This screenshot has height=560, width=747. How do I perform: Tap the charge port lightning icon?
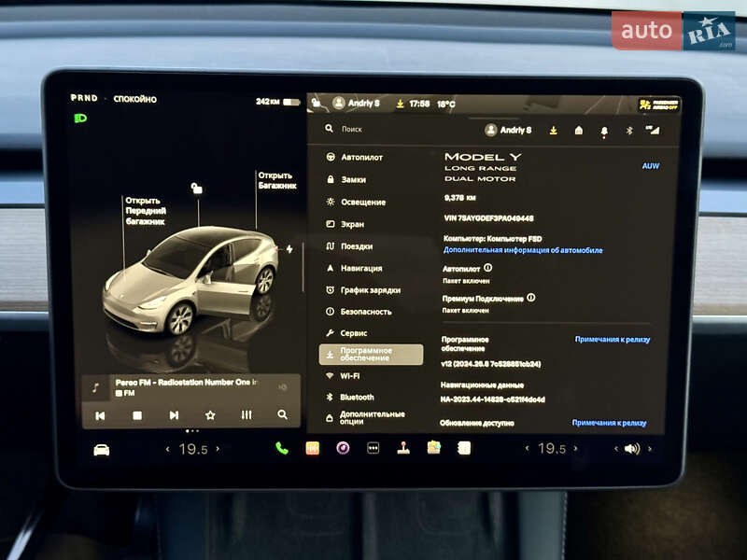pos(289,248)
